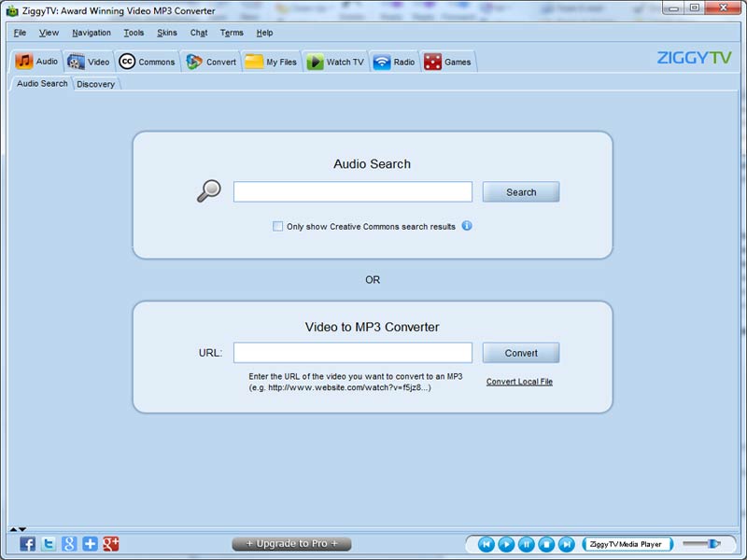This screenshot has width=747, height=560.
Task: Switch to the Discovery sub-tab
Action: pos(96,84)
